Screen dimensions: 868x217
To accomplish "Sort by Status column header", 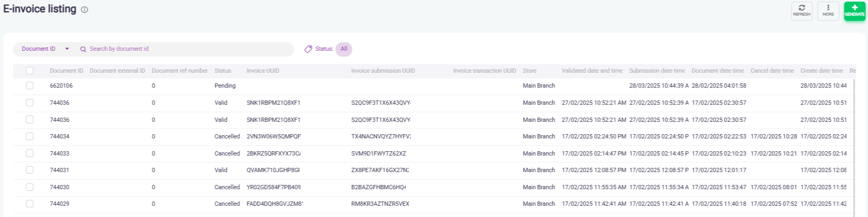I will coord(222,71).
